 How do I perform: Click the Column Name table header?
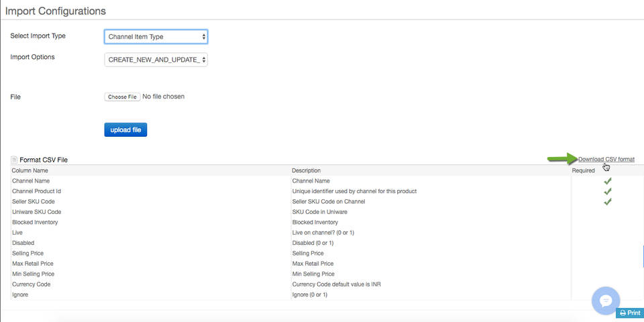click(x=30, y=170)
